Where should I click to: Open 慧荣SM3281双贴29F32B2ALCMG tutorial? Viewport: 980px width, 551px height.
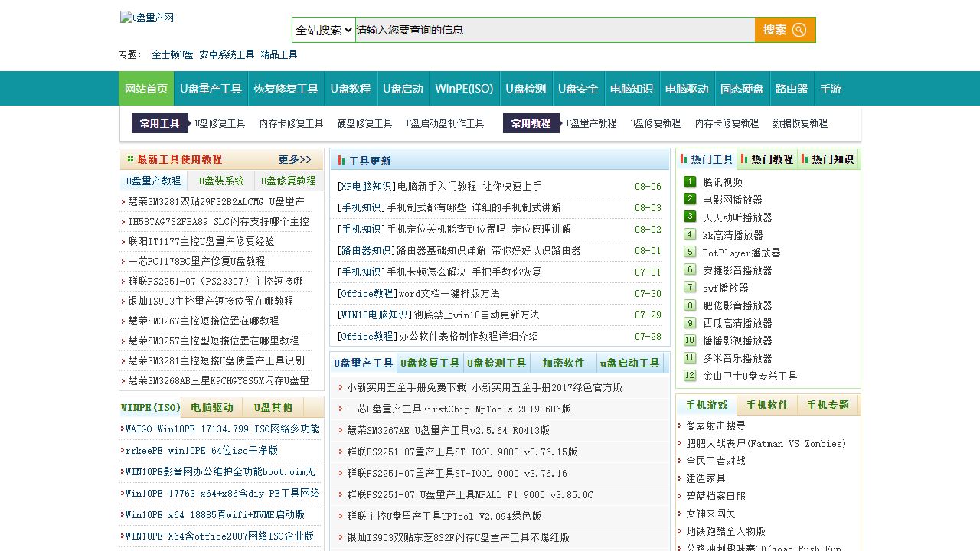pos(216,201)
